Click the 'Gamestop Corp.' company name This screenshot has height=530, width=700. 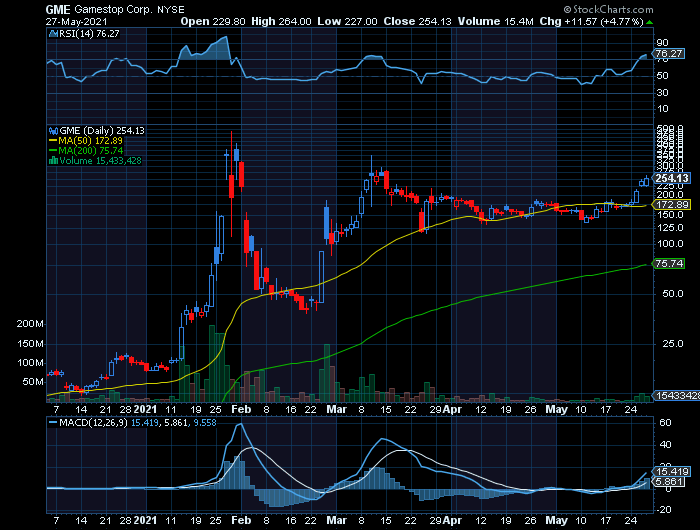[113, 9]
